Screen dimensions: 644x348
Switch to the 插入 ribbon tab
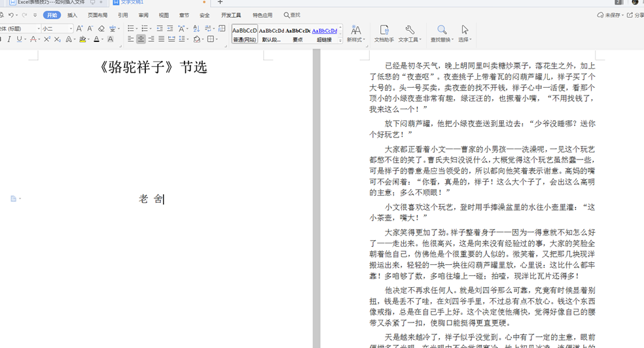pos(72,15)
